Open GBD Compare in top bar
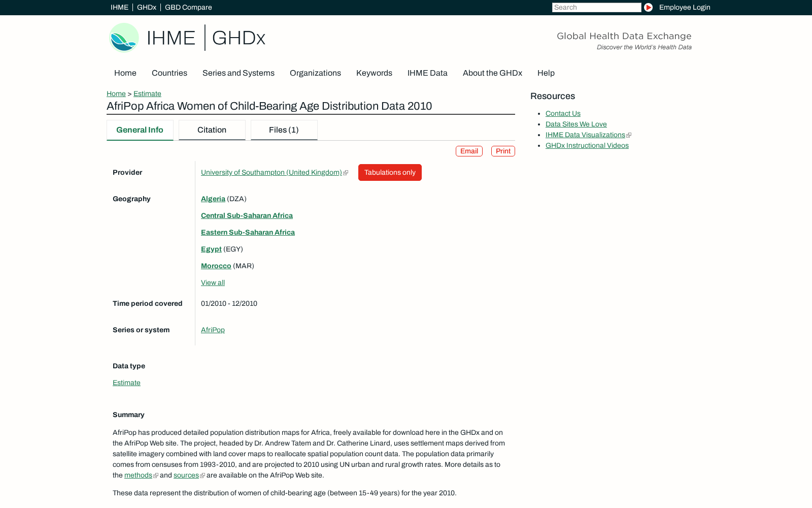The image size is (812, 508). point(188,7)
